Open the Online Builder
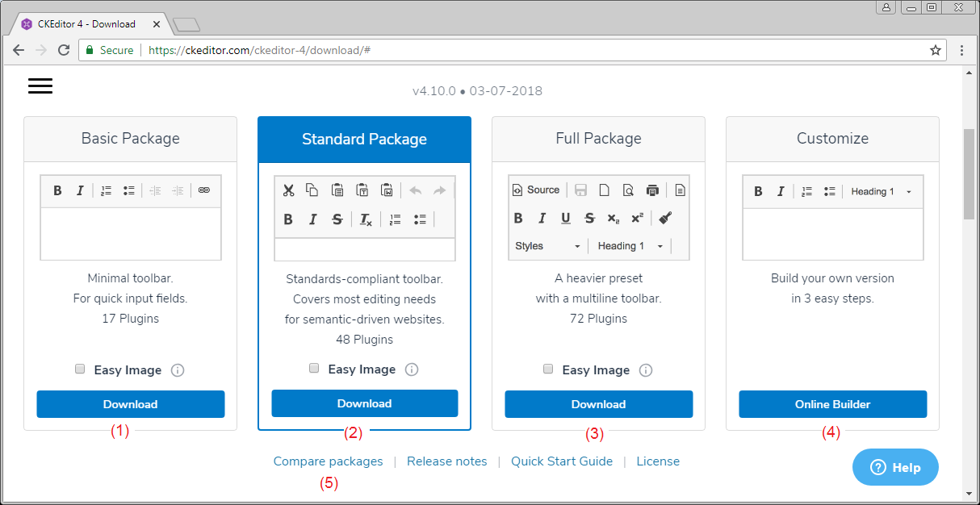The height and width of the screenshot is (505, 980). pos(832,404)
